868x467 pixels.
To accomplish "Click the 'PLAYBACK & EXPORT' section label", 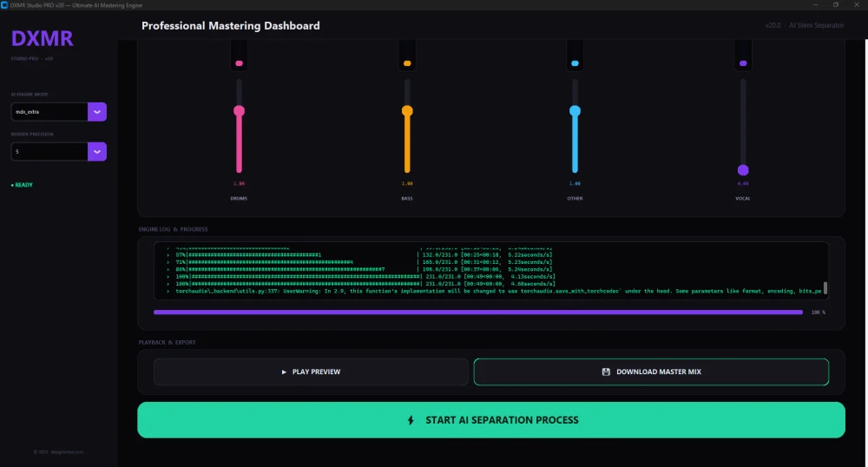I will 168,343.
